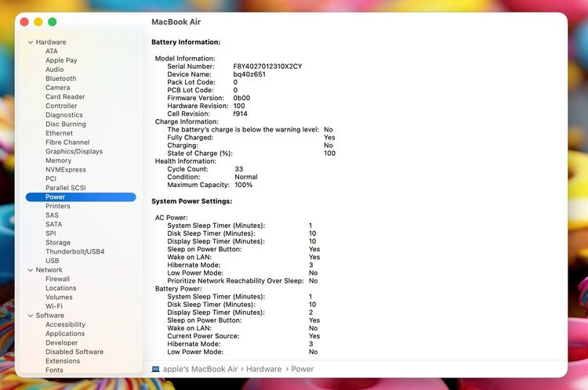The height and width of the screenshot is (390, 588).
Task: Open Graphics/Displays in the sidebar
Action: pyautogui.click(x=74, y=151)
